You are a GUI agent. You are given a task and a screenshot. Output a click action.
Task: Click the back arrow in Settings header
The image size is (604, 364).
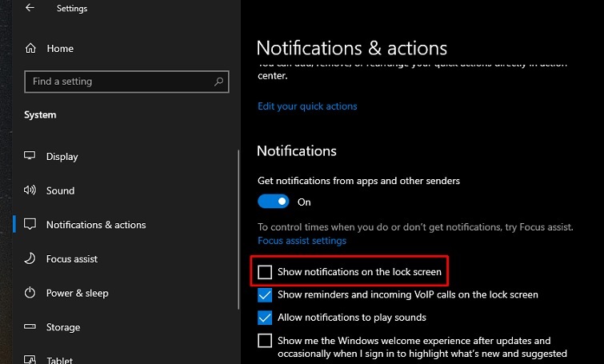tap(30, 8)
